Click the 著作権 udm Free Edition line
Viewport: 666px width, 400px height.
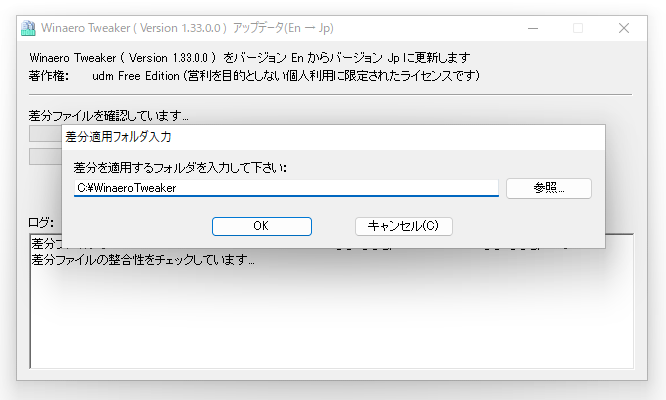[x=254, y=76]
